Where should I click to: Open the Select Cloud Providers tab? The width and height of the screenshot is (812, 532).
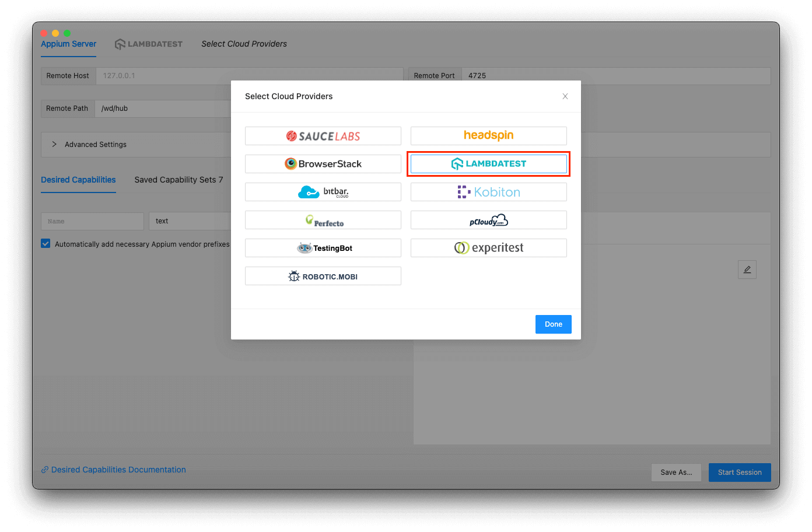pyautogui.click(x=244, y=44)
